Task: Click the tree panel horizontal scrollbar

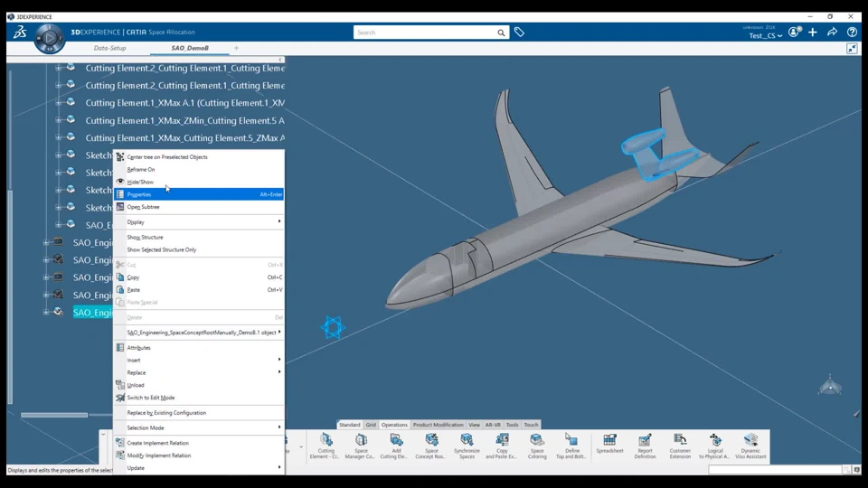Action: click(x=54, y=415)
